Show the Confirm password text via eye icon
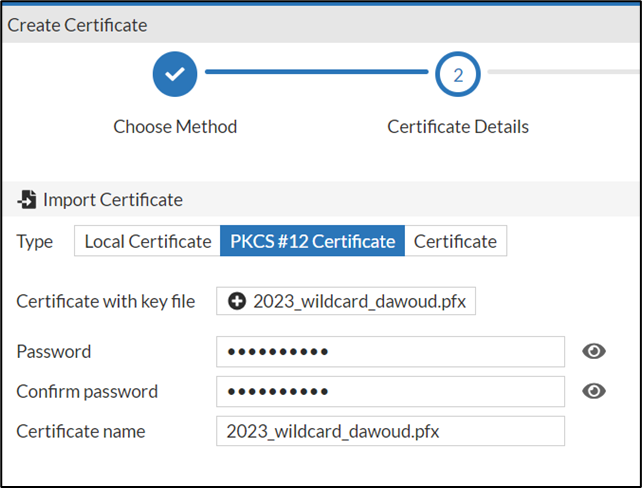The width and height of the screenshot is (642, 488). point(594,391)
